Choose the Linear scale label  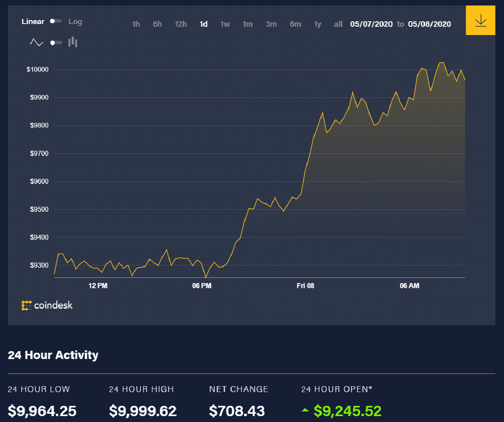point(33,21)
